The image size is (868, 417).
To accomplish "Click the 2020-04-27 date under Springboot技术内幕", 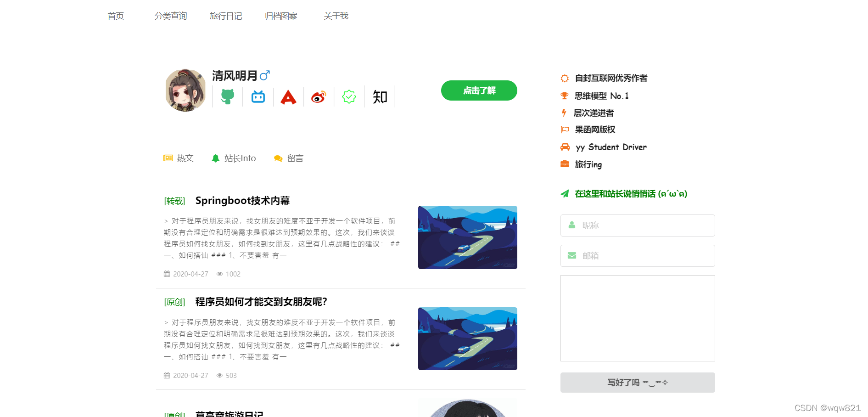I will coord(190,274).
